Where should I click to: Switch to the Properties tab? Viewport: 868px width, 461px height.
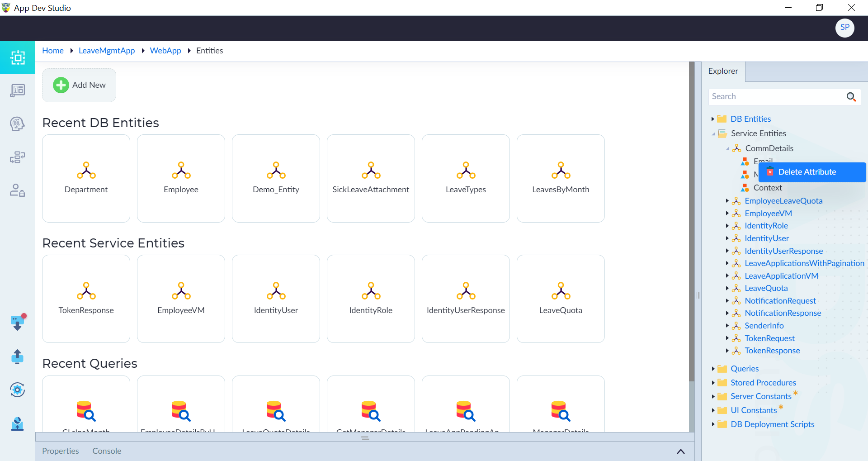(x=61, y=451)
